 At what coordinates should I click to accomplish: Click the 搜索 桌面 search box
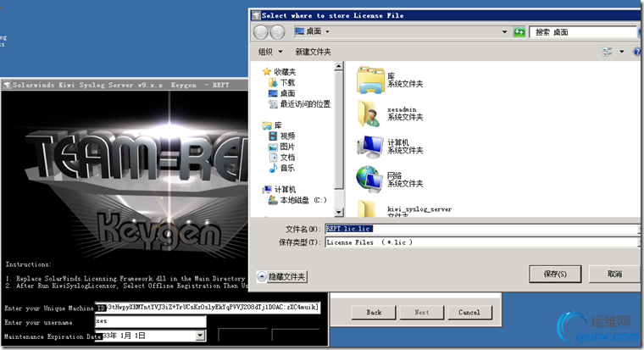coord(583,32)
